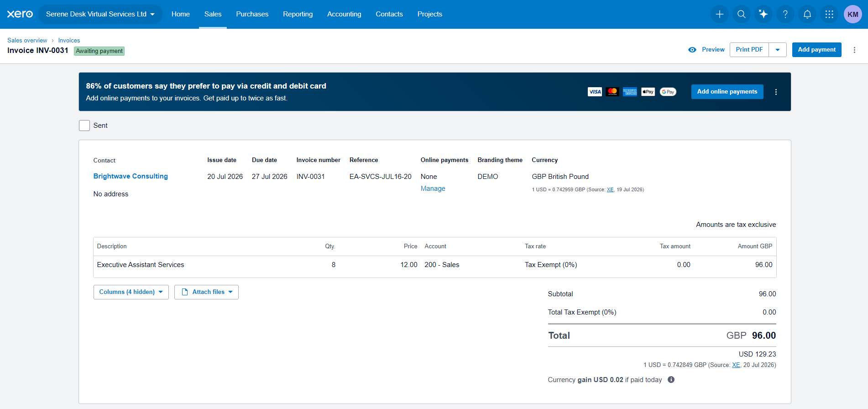Open the Accounting menu

(x=344, y=14)
